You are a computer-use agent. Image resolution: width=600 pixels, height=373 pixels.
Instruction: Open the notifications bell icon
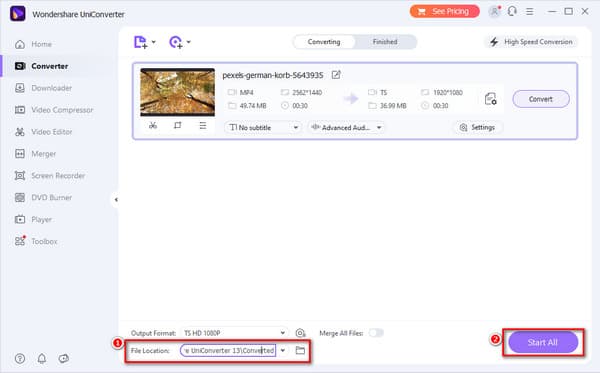(x=42, y=358)
